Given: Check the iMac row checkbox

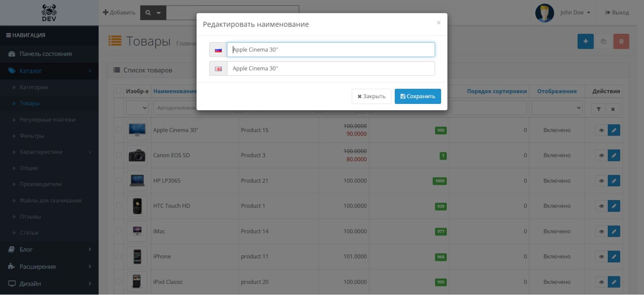Looking at the screenshot, I should (x=119, y=231).
